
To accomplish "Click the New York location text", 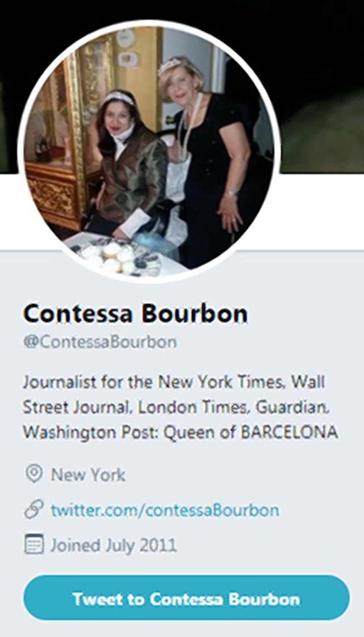I will 88,475.
